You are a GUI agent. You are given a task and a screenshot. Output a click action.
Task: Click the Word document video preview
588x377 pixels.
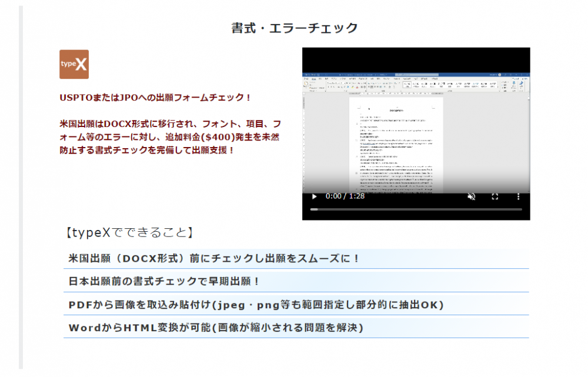coord(416,134)
